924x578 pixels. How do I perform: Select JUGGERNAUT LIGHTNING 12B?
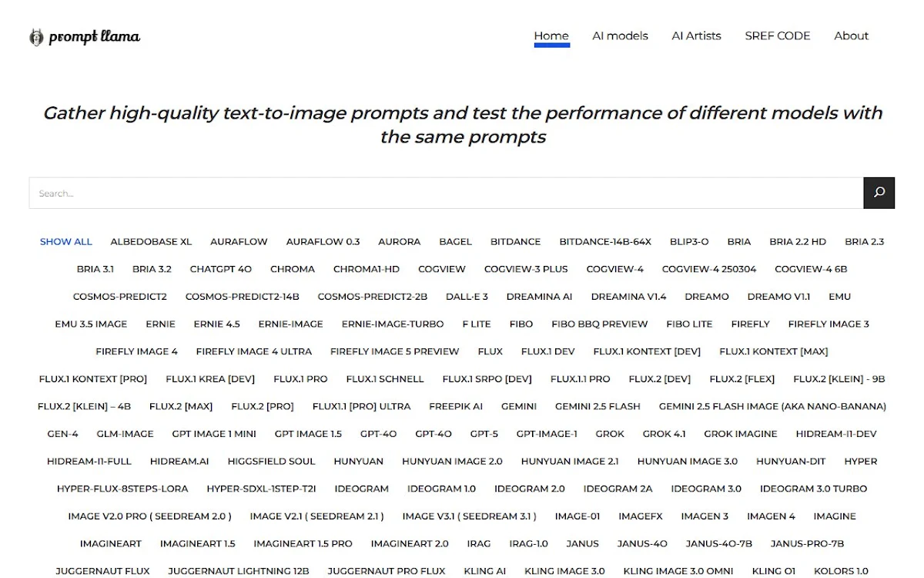pyautogui.click(x=239, y=571)
